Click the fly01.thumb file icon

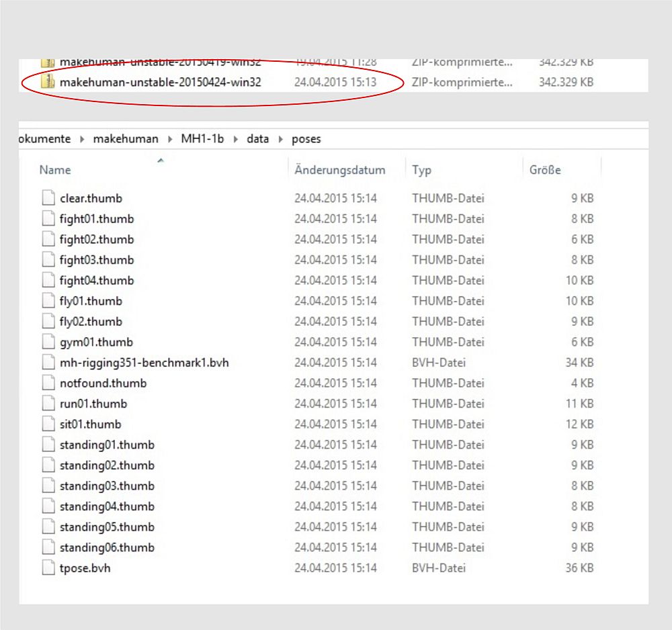pyautogui.click(x=48, y=301)
